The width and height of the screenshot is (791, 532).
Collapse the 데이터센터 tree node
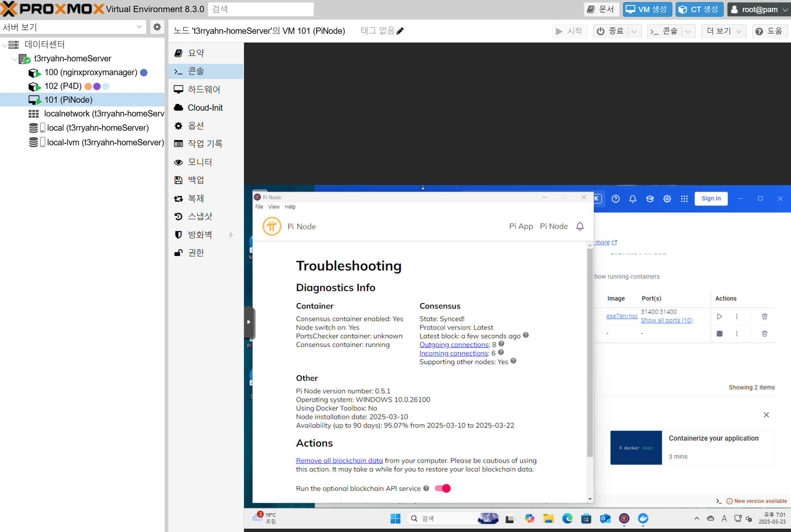[4, 44]
